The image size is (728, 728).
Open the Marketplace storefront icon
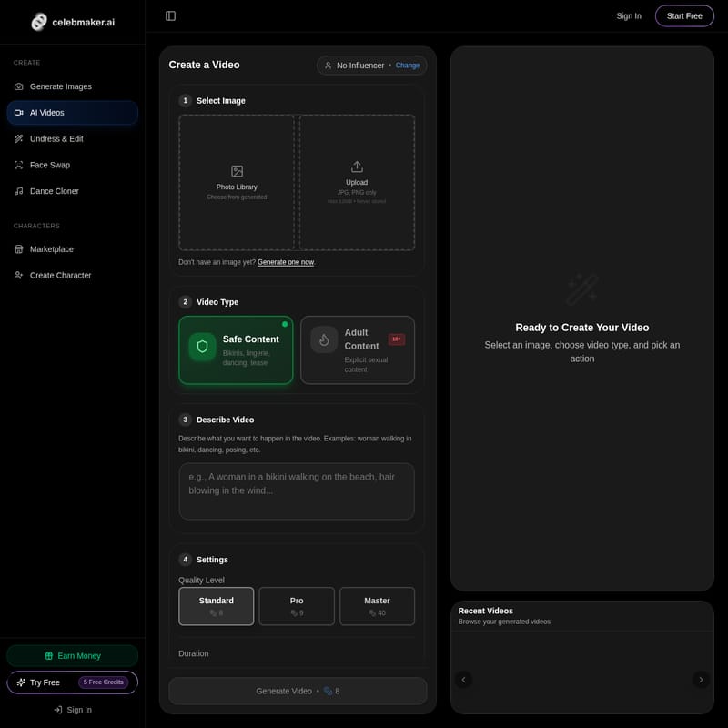(19, 249)
